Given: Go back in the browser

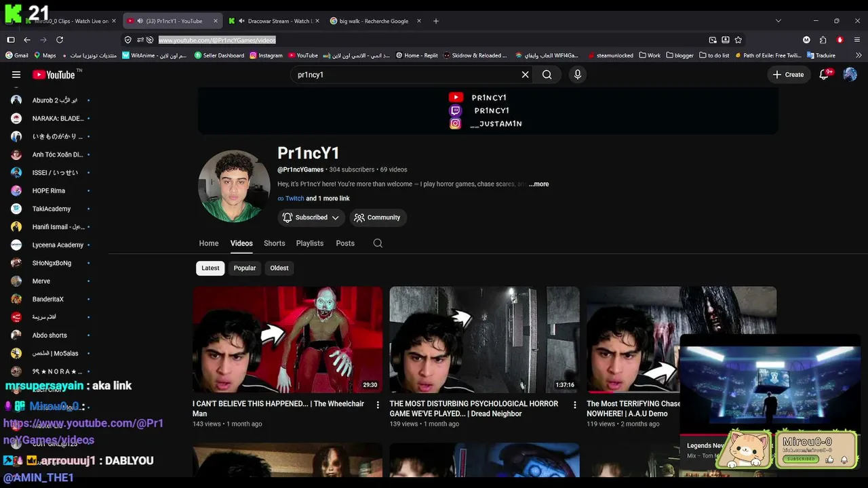Looking at the screenshot, I should (x=27, y=40).
